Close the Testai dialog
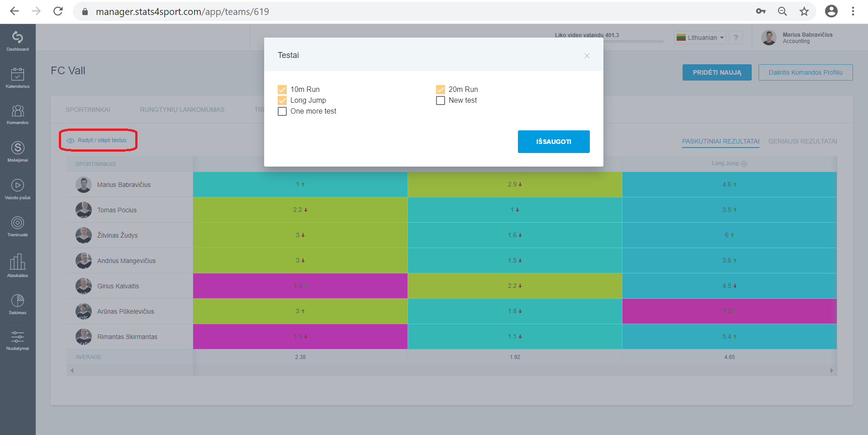Image resolution: width=868 pixels, height=435 pixels. (587, 56)
